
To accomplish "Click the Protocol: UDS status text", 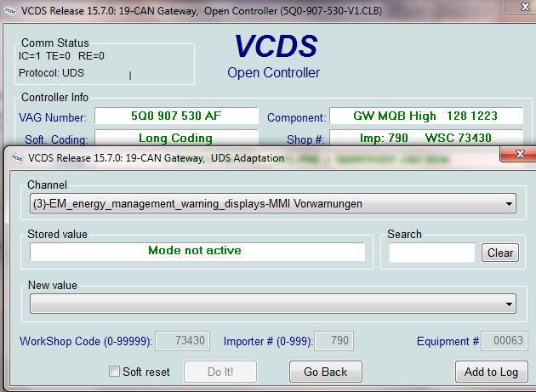I will (x=51, y=73).
